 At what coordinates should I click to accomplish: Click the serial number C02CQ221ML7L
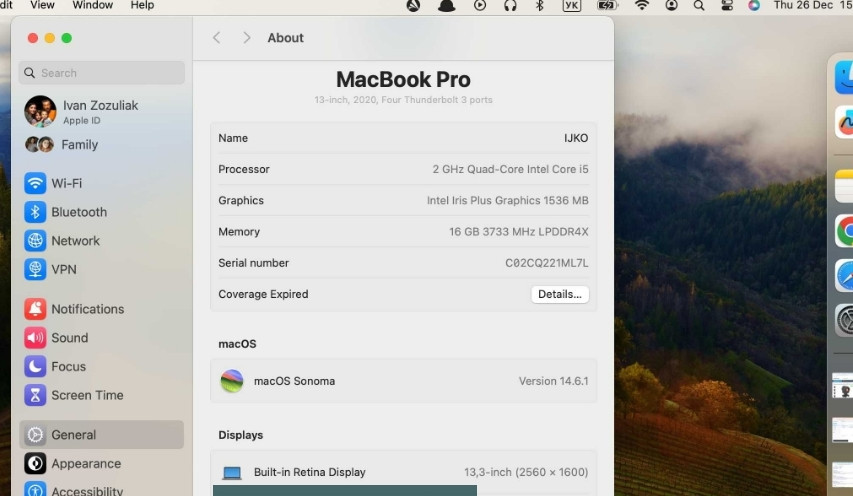click(x=547, y=263)
